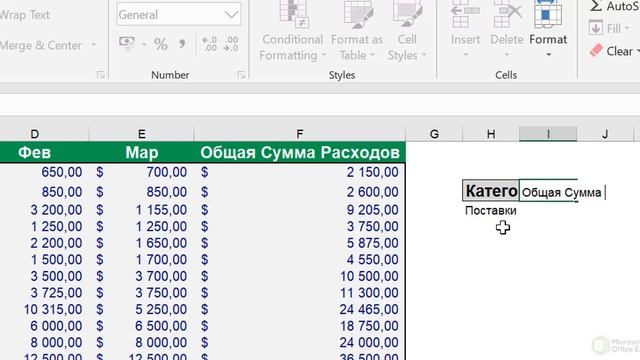The height and width of the screenshot is (360, 640).
Task: Apply Percent Style formatting
Action: pos(161,44)
